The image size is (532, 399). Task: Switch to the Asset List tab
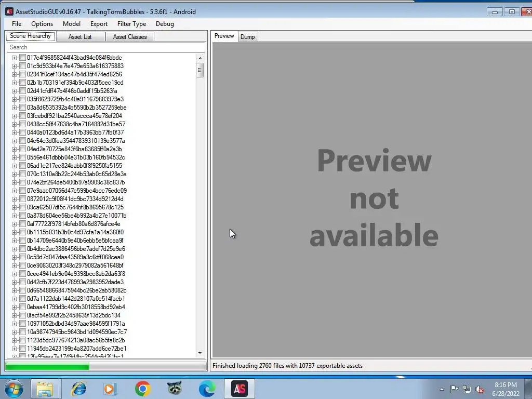(80, 37)
